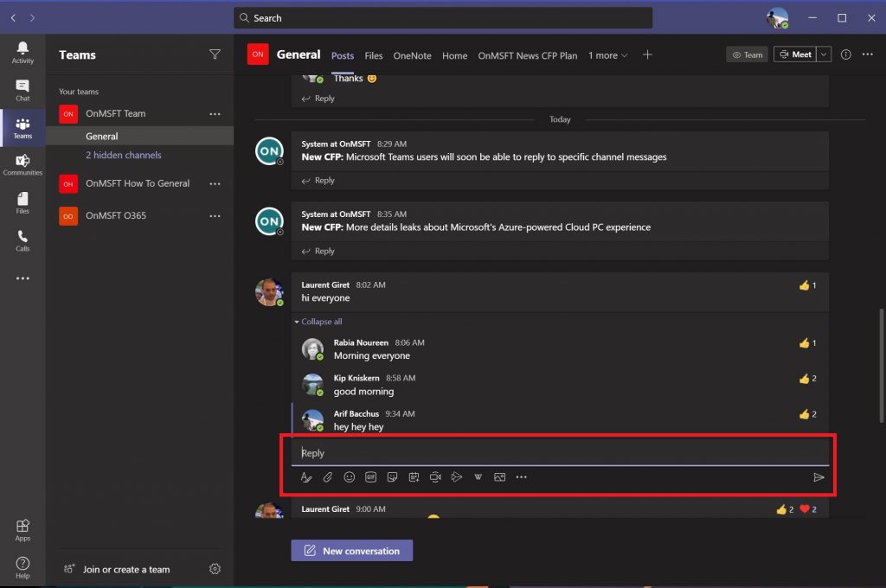The width and height of the screenshot is (886, 588).
Task: Show 2 hidden channels
Action: pos(123,155)
